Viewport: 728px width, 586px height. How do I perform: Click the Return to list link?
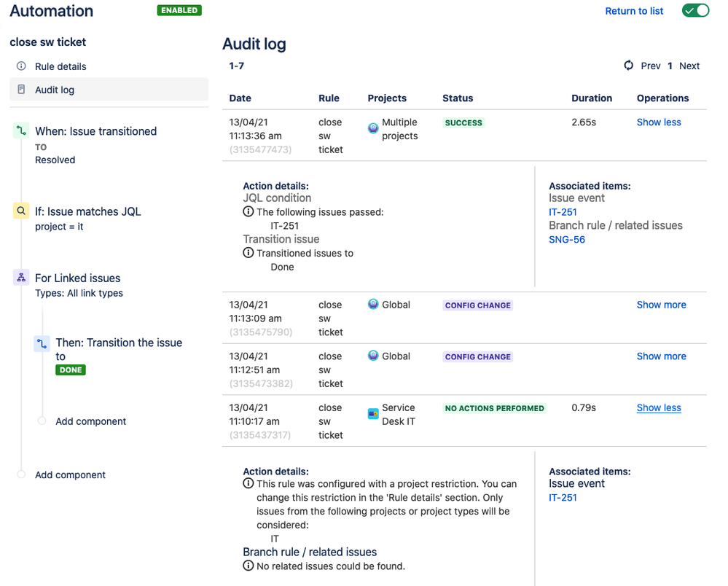pos(634,11)
